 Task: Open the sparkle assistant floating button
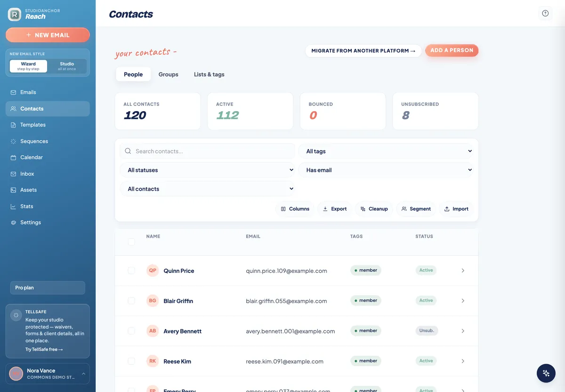[546, 373]
